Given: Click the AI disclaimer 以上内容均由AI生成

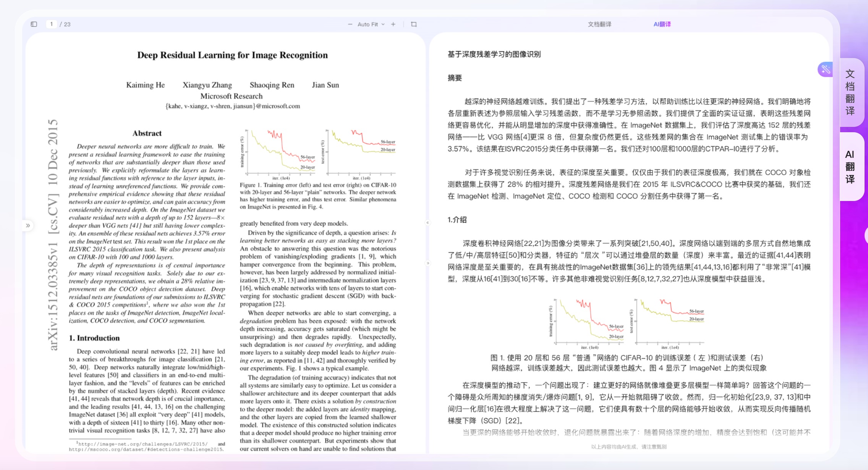Looking at the screenshot, I should [x=629, y=447].
